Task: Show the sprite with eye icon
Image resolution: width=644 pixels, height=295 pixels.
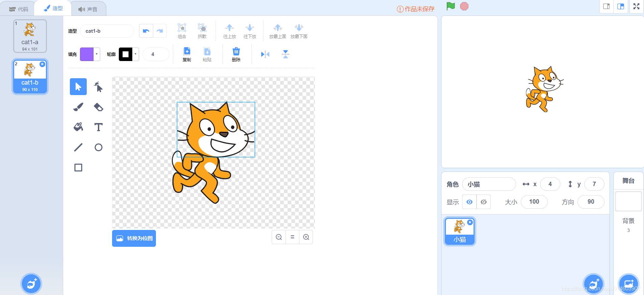Action: pyautogui.click(x=469, y=202)
